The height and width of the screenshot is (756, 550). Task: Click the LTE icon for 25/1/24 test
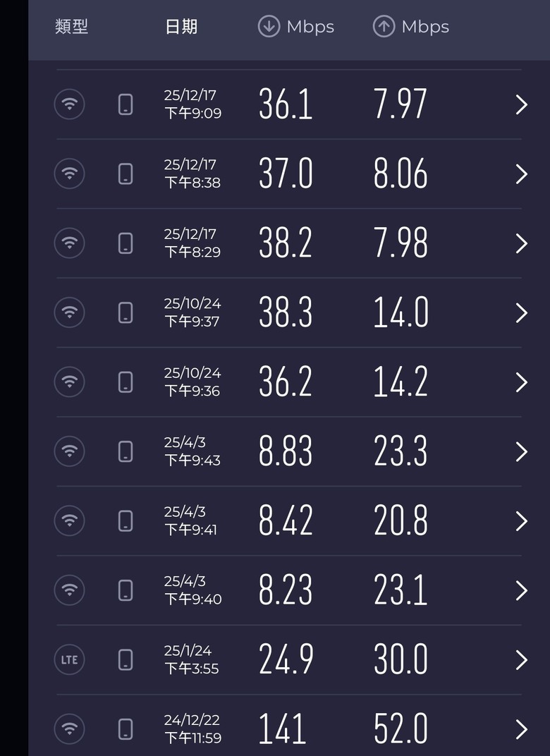coord(69,660)
